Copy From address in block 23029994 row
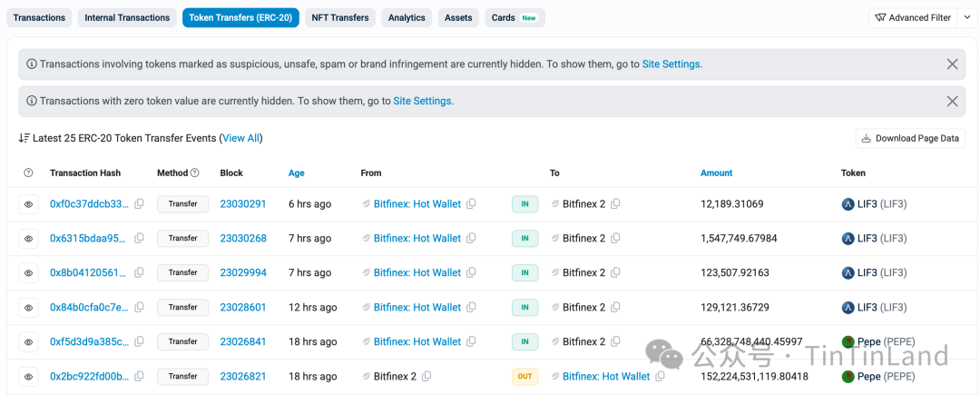Viewport: 980px width, 395px height. [471, 272]
